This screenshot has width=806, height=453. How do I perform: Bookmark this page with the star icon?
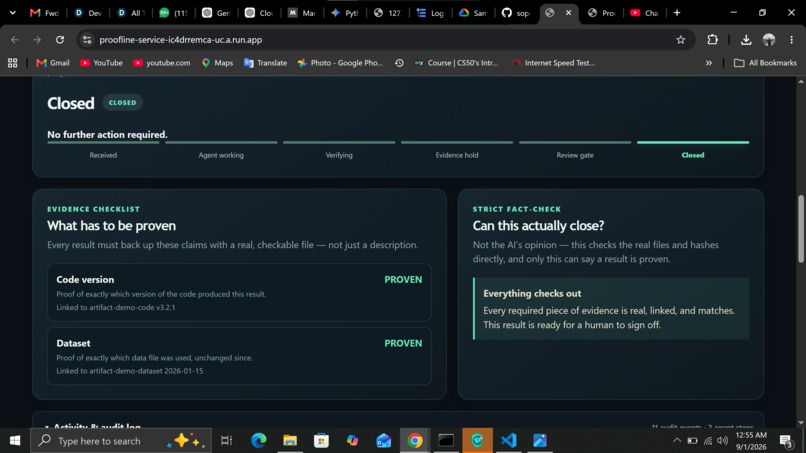pyautogui.click(x=681, y=40)
